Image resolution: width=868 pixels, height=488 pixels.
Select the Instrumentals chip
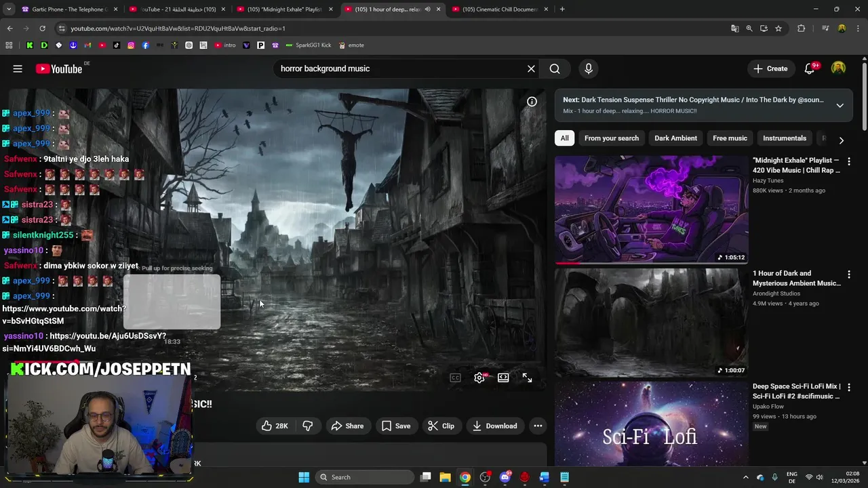coord(785,138)
